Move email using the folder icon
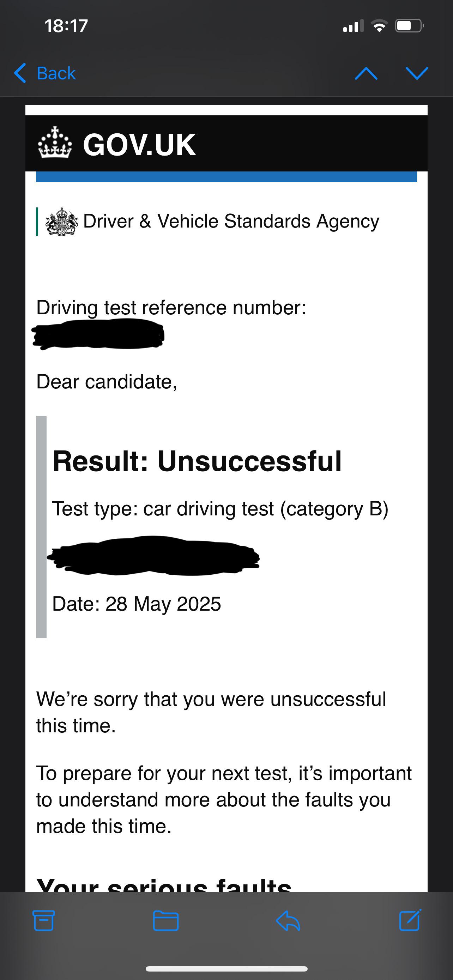This screenshot has height=980, width=453. pos(166,921)
